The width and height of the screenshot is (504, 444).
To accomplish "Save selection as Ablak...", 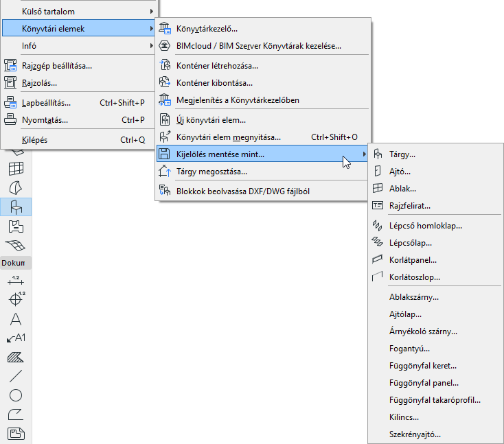I will click(x=435, y=189).
